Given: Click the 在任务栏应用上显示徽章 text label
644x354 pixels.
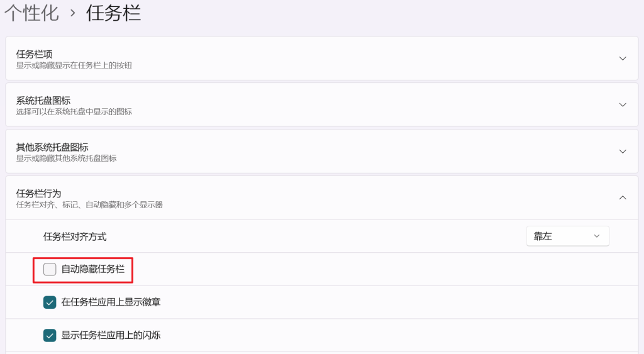Looking at the screenshot, I should pyautogui.click(x=111, y=302).
